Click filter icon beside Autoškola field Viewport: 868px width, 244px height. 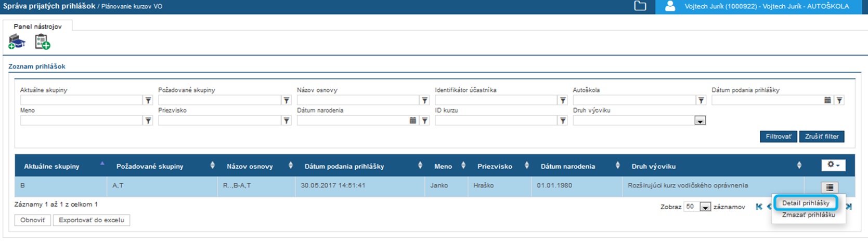click(x=701, y=100)
